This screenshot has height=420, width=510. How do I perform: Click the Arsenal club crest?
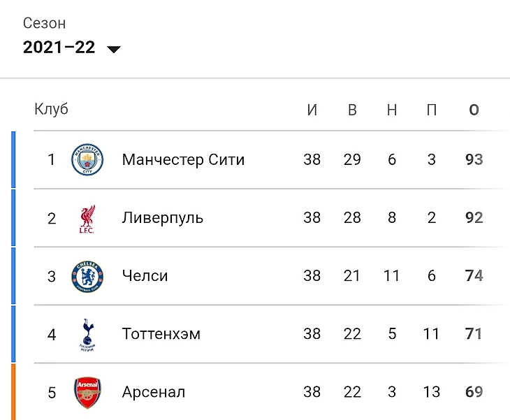(87, 393)
